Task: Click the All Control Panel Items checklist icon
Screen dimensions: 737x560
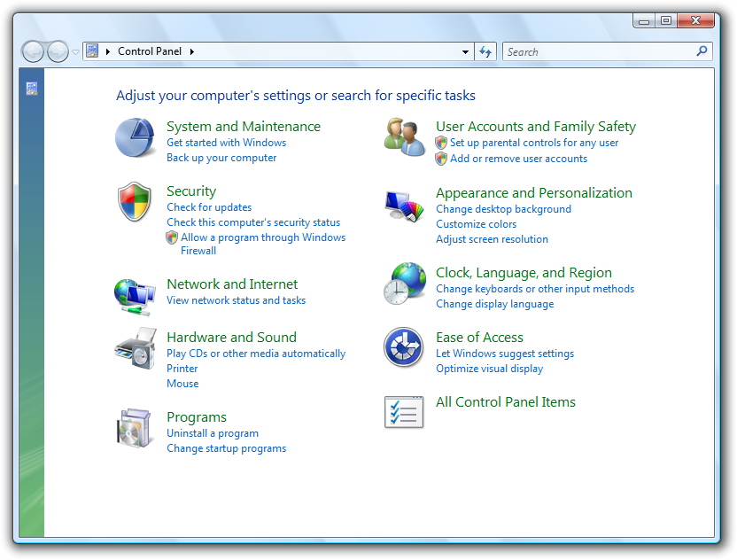Action: tap(404, 412)
